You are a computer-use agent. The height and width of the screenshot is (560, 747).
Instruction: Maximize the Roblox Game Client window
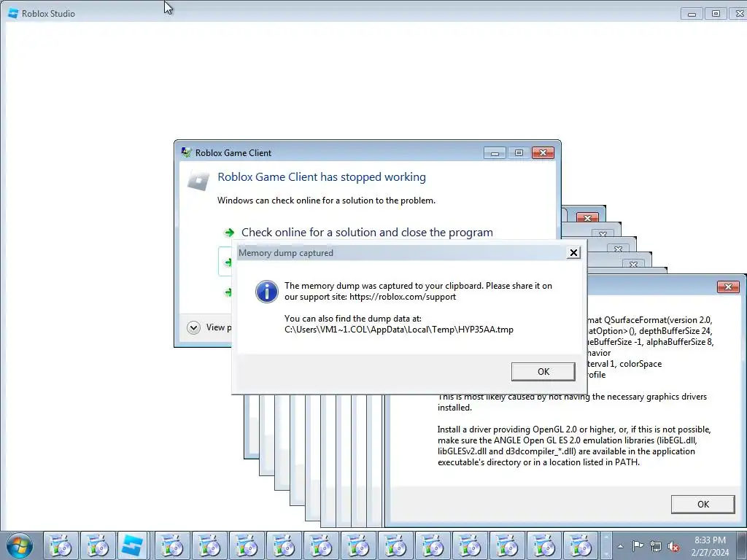click(x=519, y=153)
